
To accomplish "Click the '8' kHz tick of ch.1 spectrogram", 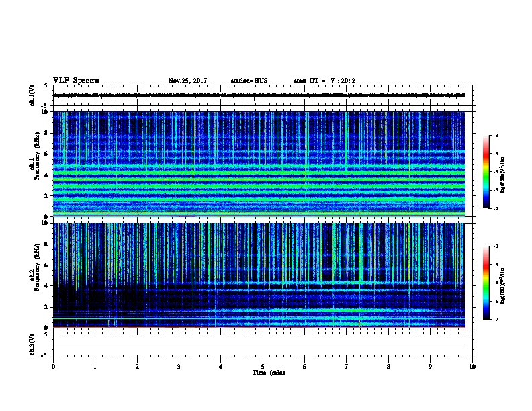I will [46, 133].
